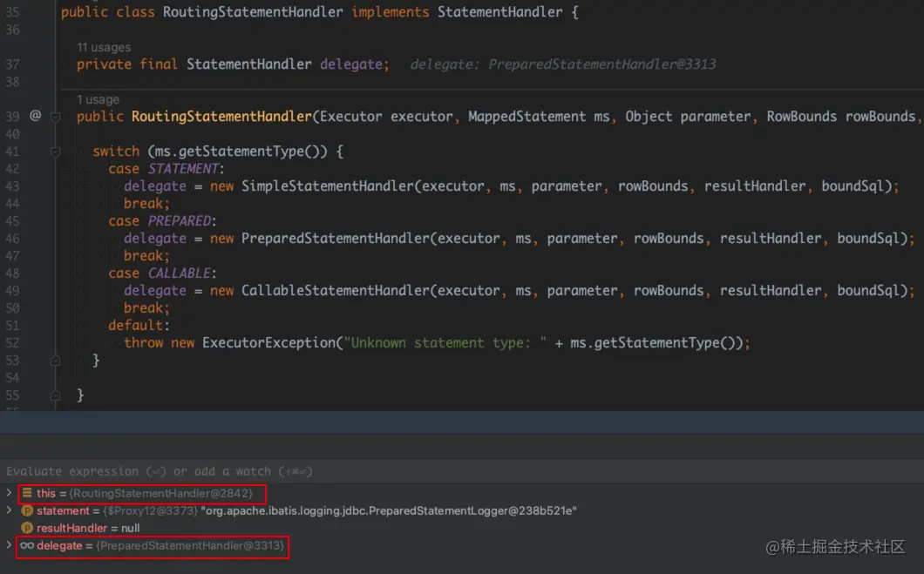The width and height of the screenshot is (924, 574).
Task: Click the 'break;' statement on line 44
Action: tap(146, 204)
